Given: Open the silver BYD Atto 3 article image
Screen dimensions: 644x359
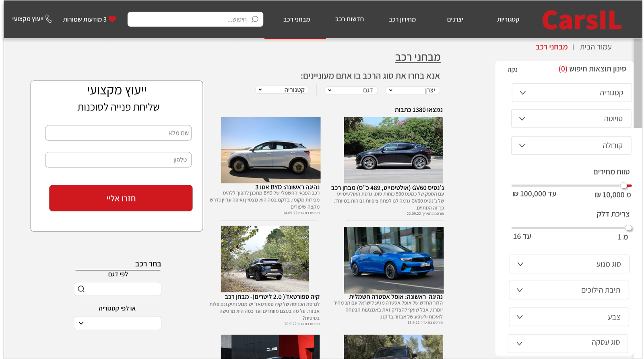Looking at the screenshot, I should [270, 150].
